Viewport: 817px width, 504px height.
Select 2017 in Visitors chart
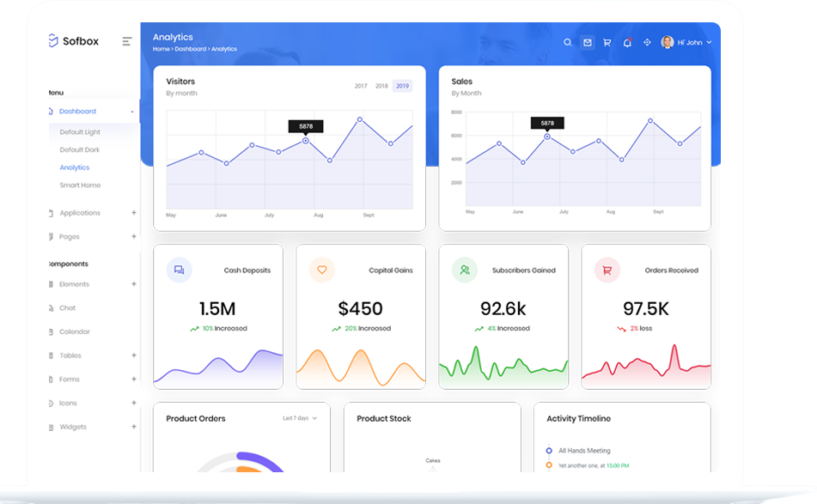[361, 86]
